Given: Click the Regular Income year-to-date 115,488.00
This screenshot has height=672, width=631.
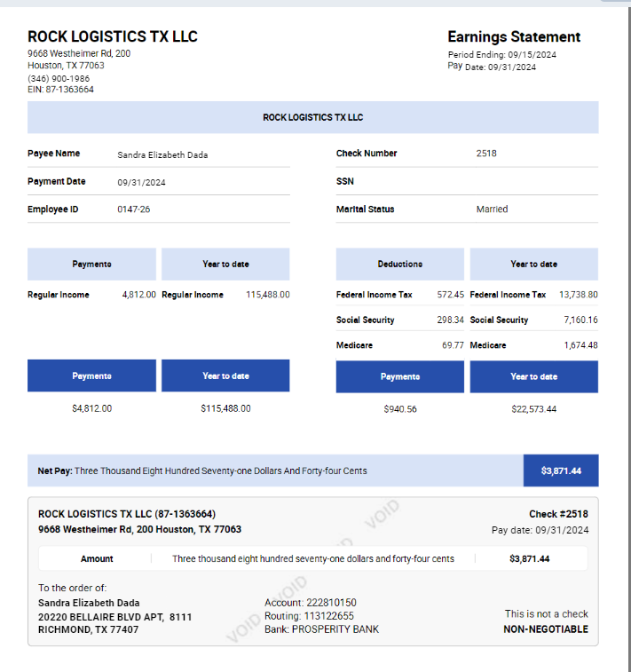Looking at the screenshot, I should (267, 295).
